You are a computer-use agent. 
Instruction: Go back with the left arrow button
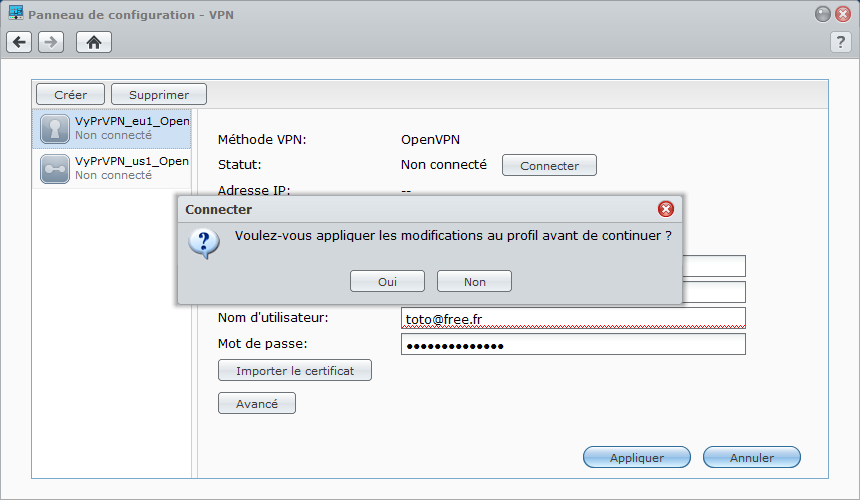pyautogui.click(x=19, y=42)
